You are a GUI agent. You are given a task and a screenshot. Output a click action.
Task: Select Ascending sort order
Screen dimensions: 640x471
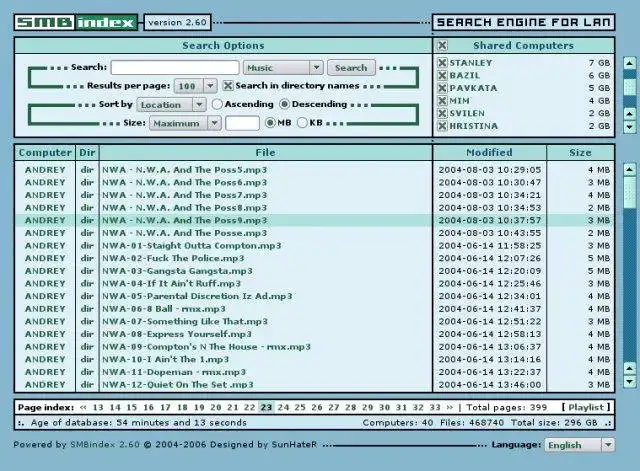tap(217, 104)
